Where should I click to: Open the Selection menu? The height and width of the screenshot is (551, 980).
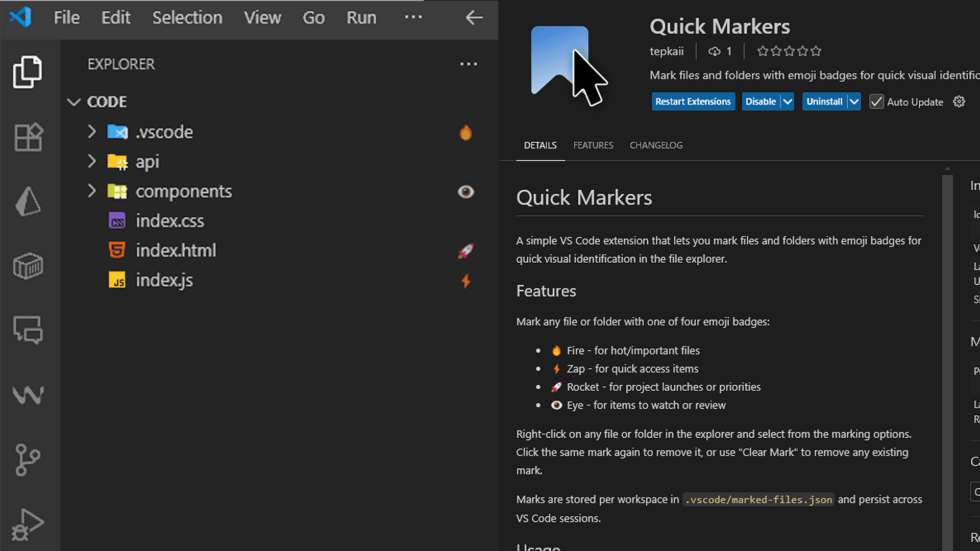pos(187,17)
